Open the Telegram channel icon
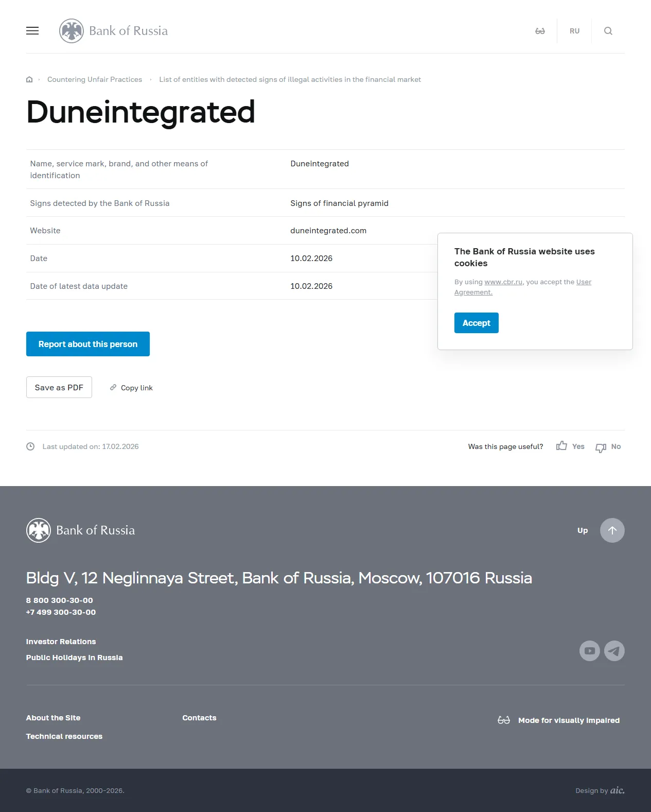The image size is (651, 812). (614, 651)
